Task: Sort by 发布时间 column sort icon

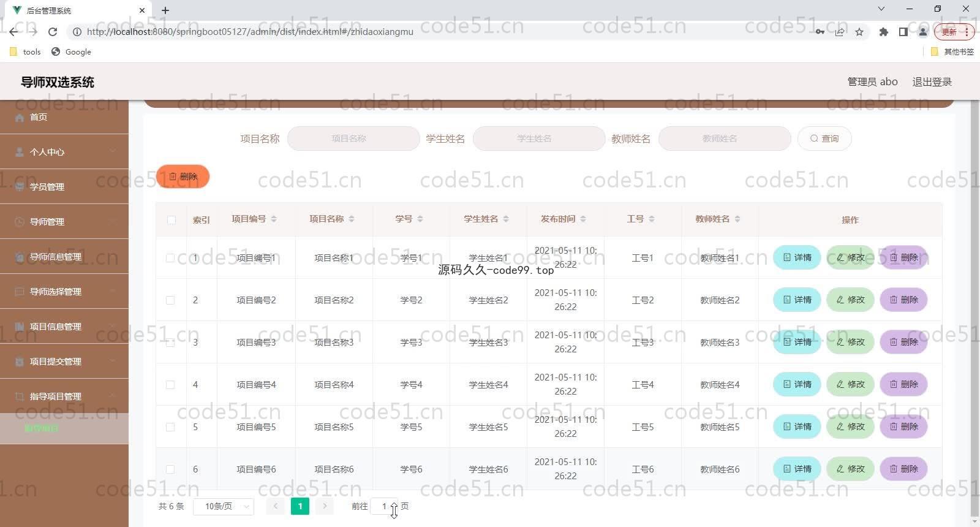Action: tap(583, 219)
